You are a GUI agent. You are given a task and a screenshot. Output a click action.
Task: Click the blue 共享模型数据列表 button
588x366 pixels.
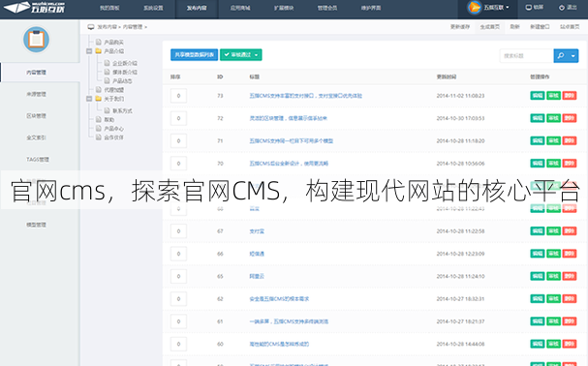(195, 55)
